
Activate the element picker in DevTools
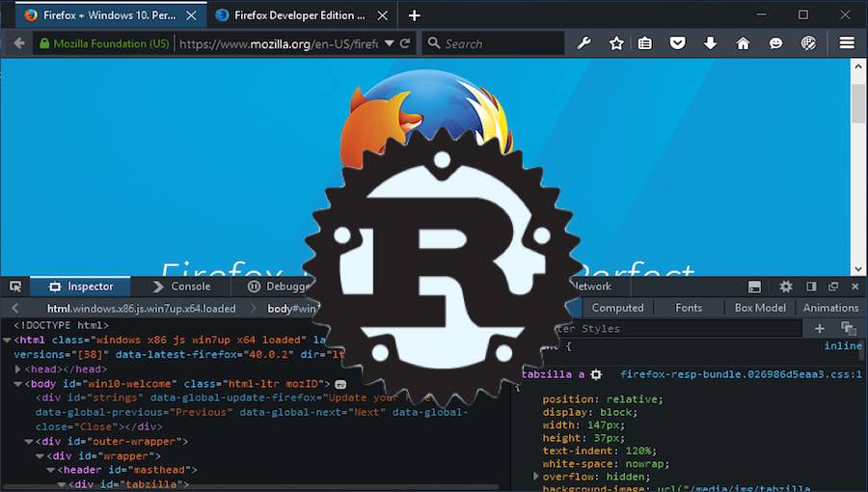point(15,287)
